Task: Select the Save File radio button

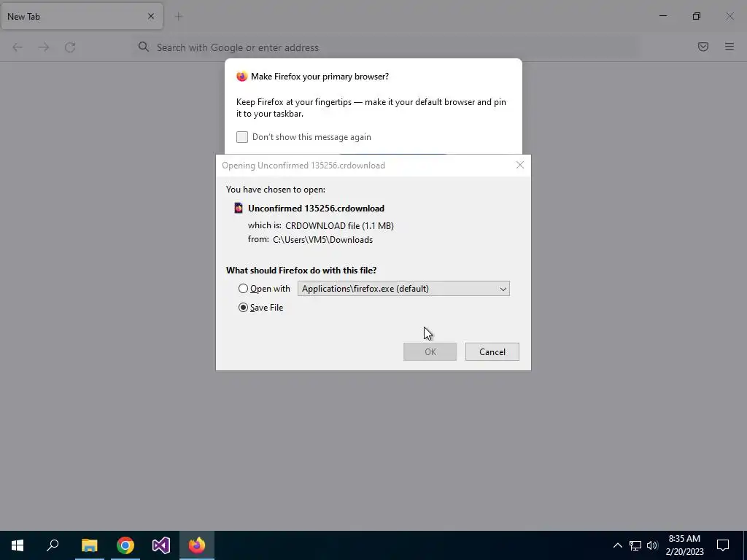Action: click(x=243, y=308)
